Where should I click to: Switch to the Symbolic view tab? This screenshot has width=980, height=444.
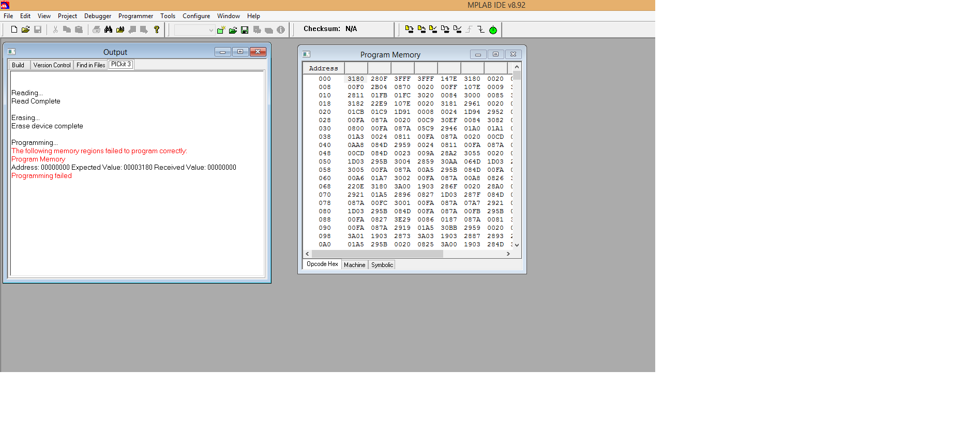coord(382,265)
